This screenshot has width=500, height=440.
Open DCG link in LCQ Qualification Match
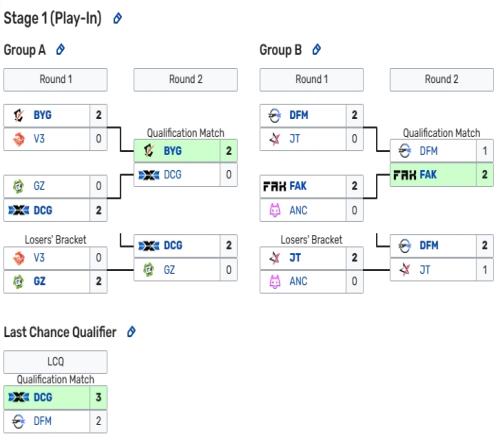point(43,397)
